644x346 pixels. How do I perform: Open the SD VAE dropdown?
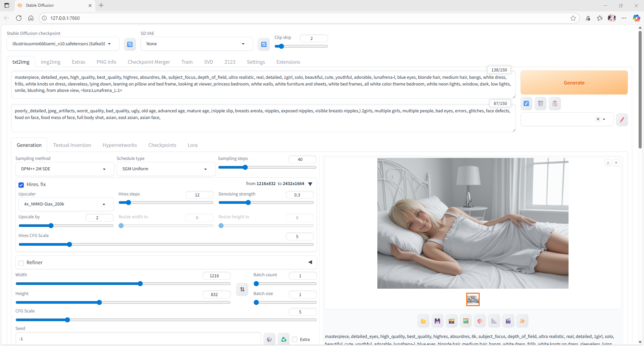click(197, 44)
